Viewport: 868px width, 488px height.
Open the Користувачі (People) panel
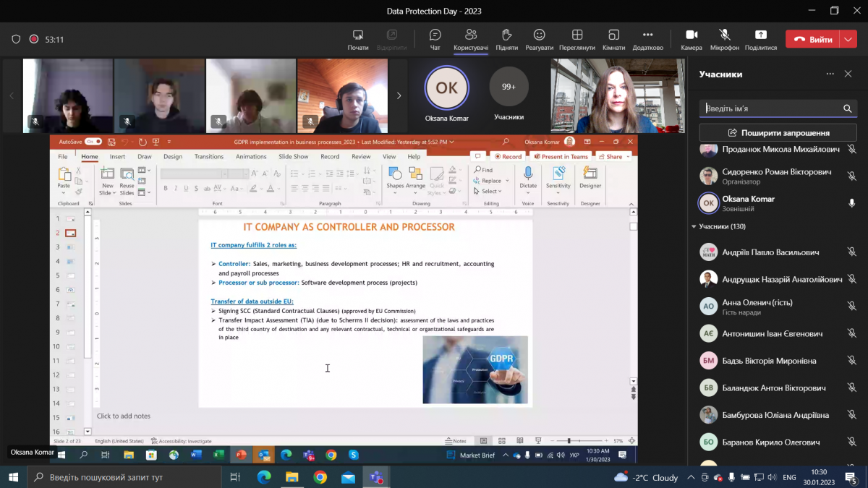point(471,39)
